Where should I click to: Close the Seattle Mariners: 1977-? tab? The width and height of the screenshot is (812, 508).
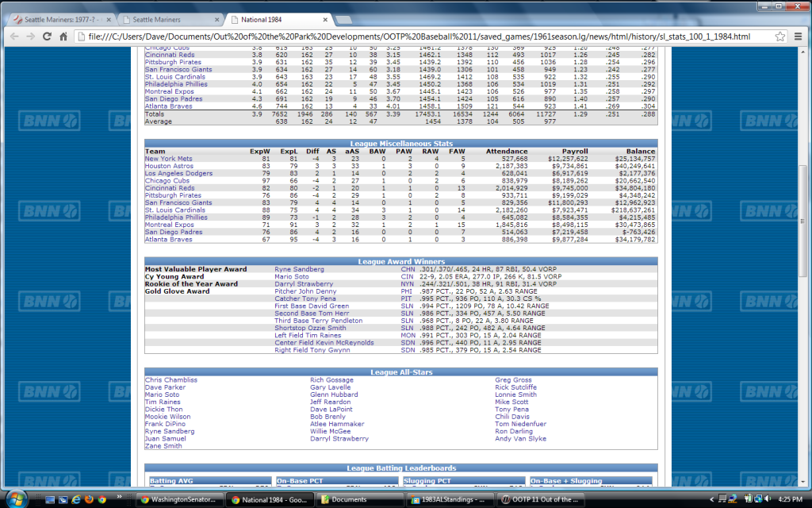(108, 20)
